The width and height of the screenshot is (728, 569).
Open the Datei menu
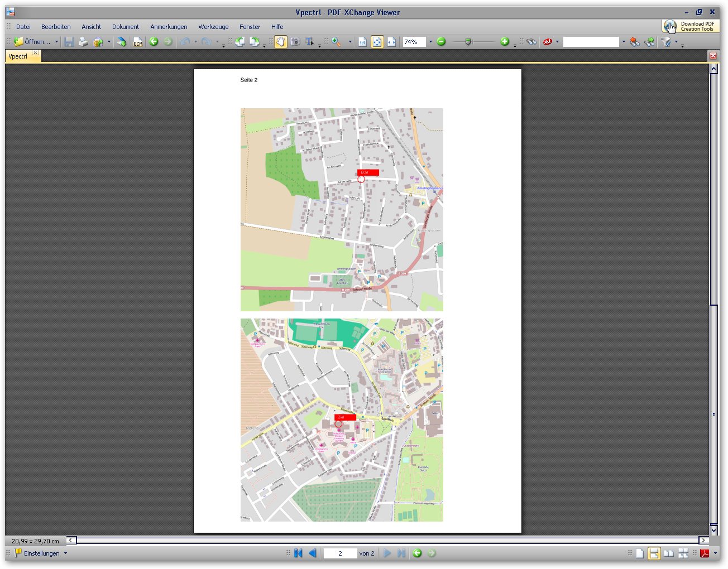23,27
